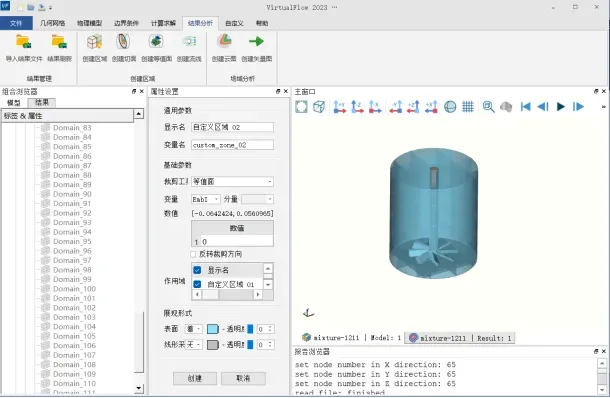Click the sphere perspective view icon
Screen dimensions: 610x398
tap(450, 107)
